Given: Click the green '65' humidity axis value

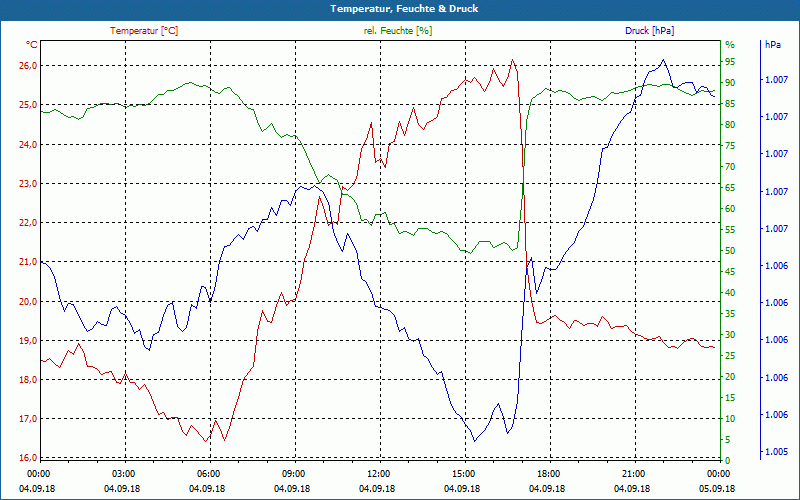Looking at the screenshot, I should click(730, 188).
